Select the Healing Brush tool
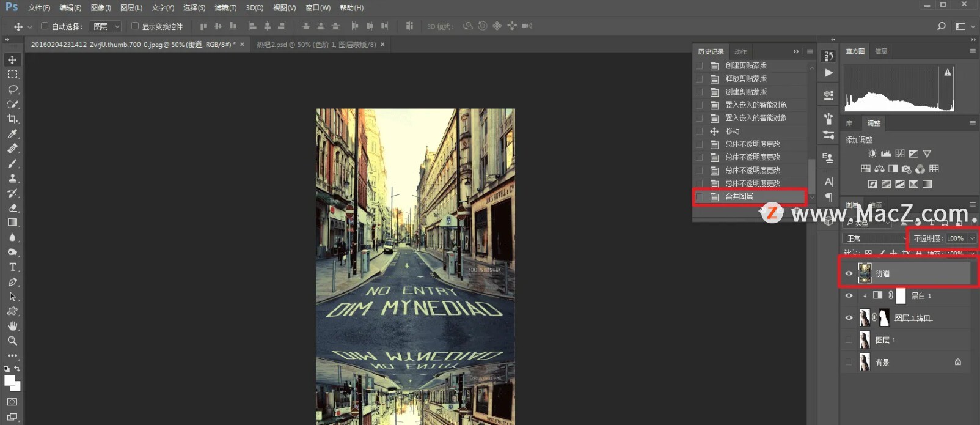Screen dimensions: 980x425 pyautogui.click(x=12, y=149)
